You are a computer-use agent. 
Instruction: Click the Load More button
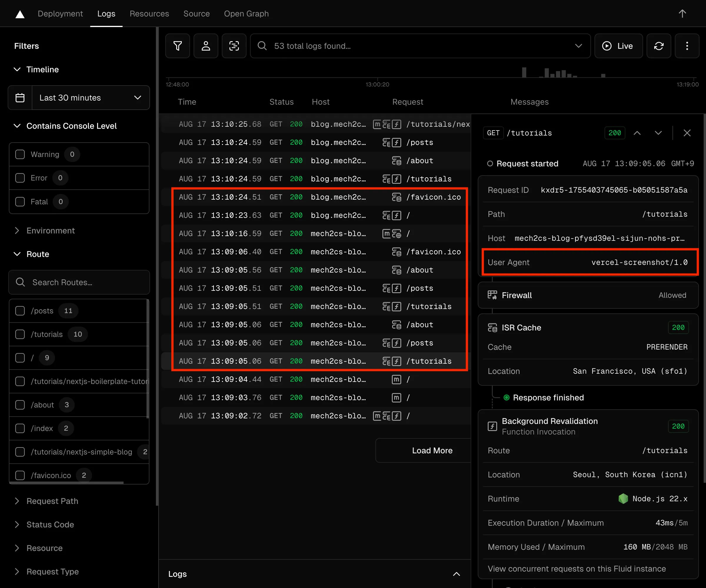tap(432, 450)
